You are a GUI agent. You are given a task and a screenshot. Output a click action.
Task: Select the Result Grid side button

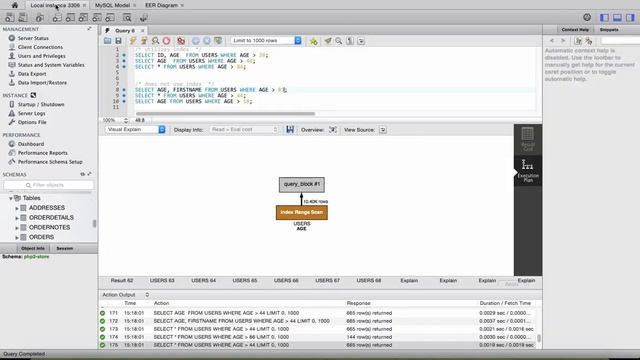(528, 139)
